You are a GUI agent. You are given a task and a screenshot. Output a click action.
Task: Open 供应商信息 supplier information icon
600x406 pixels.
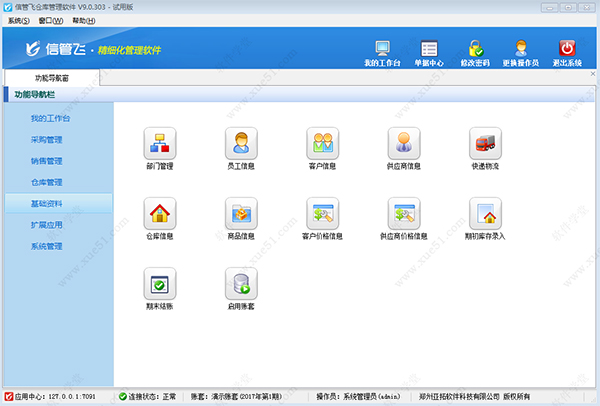[x=403, y=143]
